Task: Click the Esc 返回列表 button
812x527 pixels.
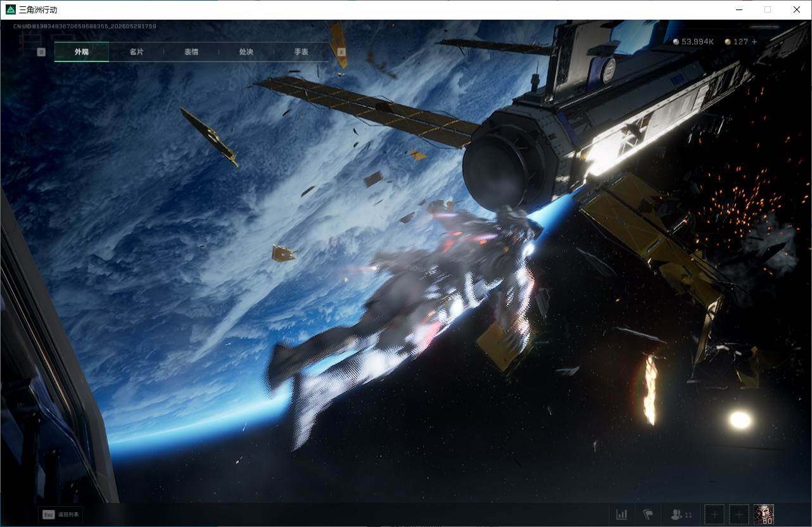Action: pyautogui.click(x=61, y=515)
